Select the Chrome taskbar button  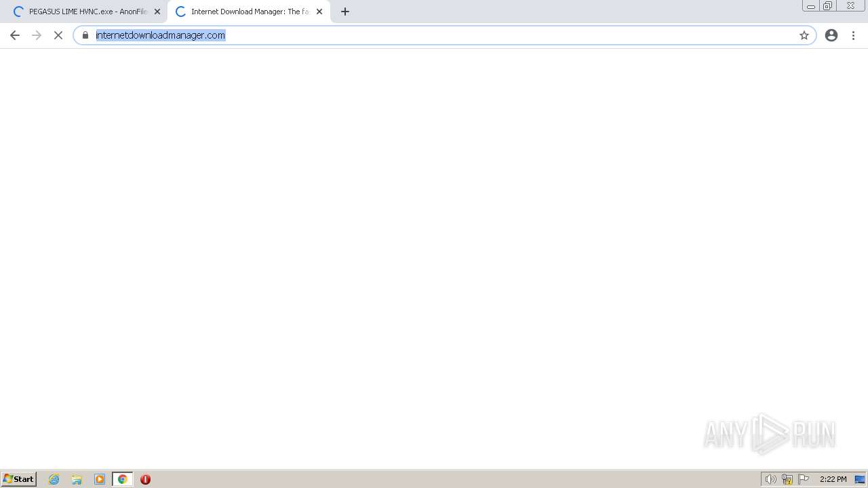coord(123,479)
